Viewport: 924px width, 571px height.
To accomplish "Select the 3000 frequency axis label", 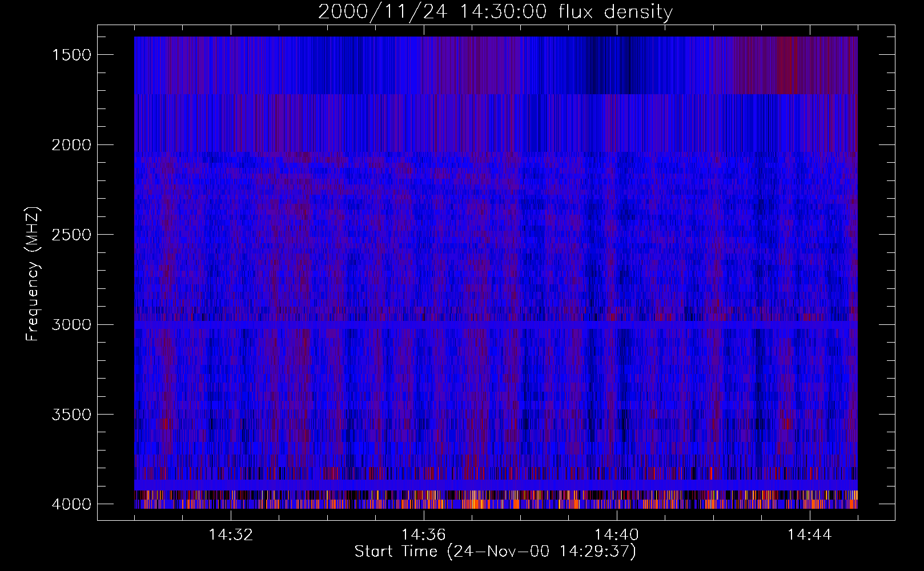I will coord(71,325).
